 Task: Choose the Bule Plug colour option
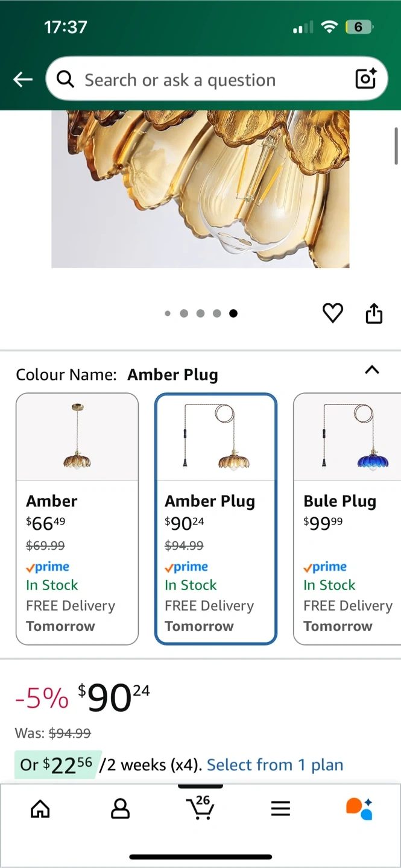point(347,519)
